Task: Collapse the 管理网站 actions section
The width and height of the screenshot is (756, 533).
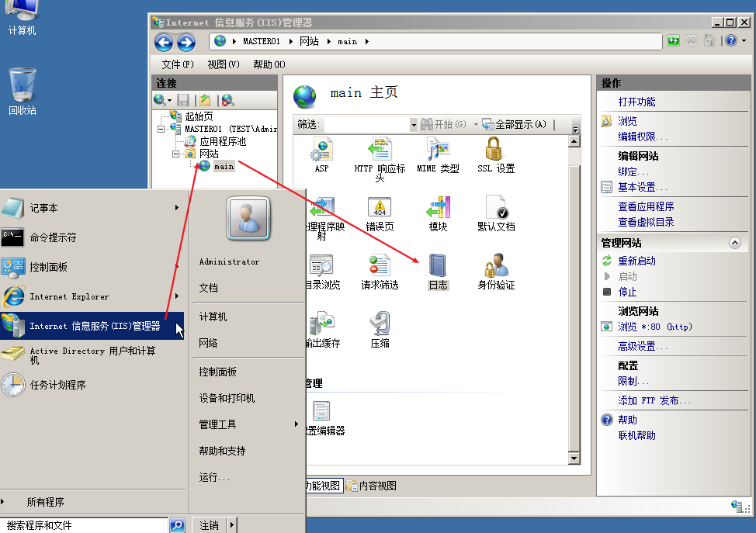Action: click(x=735, y=243)
